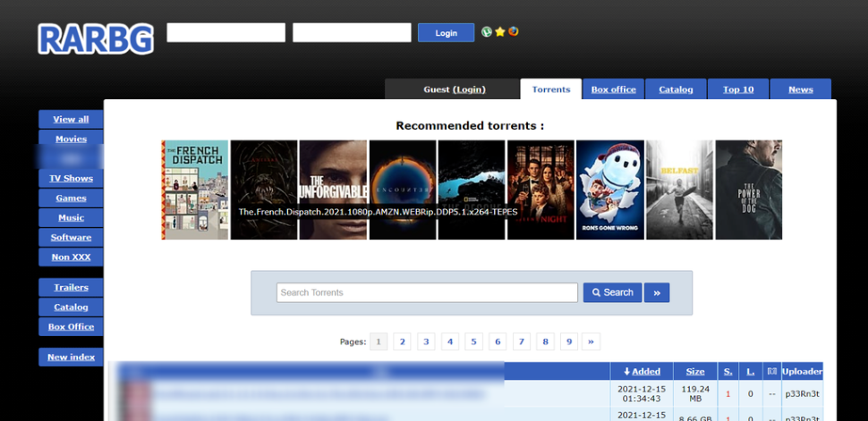Open The Unforgivable poster
868x421 pixels.
333,189
